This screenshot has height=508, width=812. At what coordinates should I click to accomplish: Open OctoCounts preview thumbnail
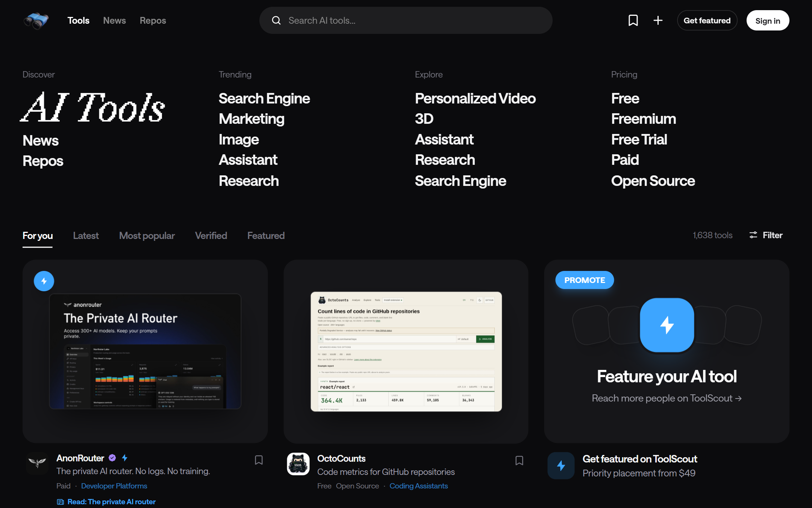tap(406, 351)
